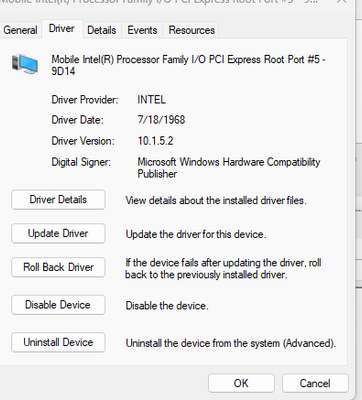The image size is (362, 400).
Task: Uninstall Device from the system
Action: pyautogui.click(x=58, y=342)
